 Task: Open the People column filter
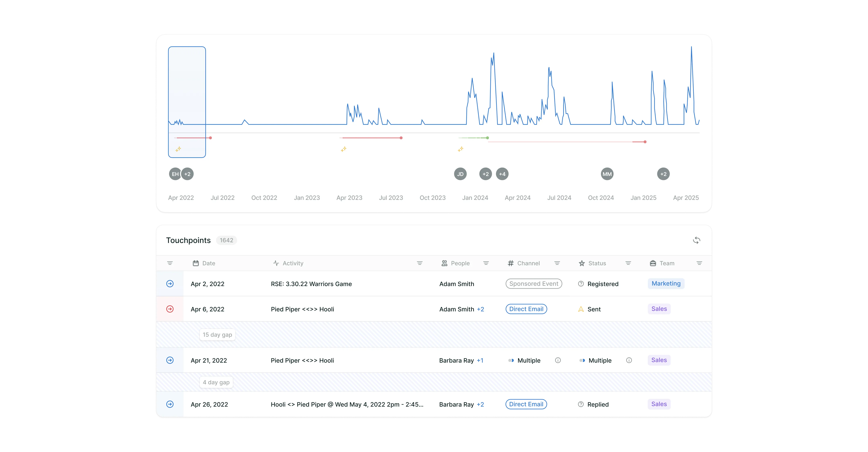pos(486,263)
